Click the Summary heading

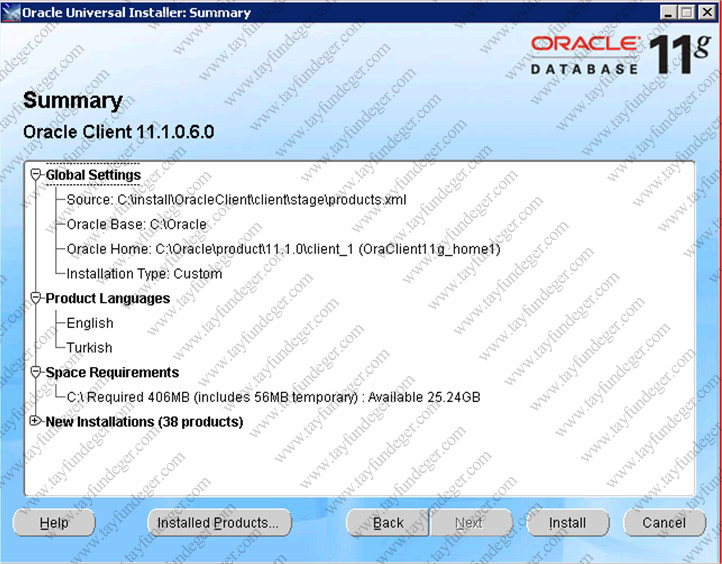(73, 100)
